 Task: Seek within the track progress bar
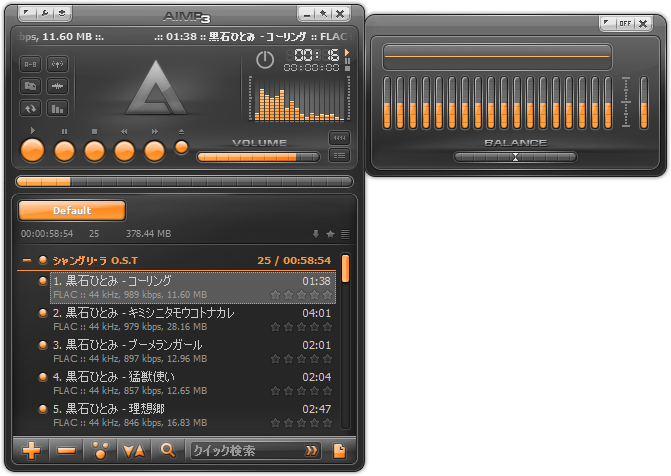coord(184,181)
